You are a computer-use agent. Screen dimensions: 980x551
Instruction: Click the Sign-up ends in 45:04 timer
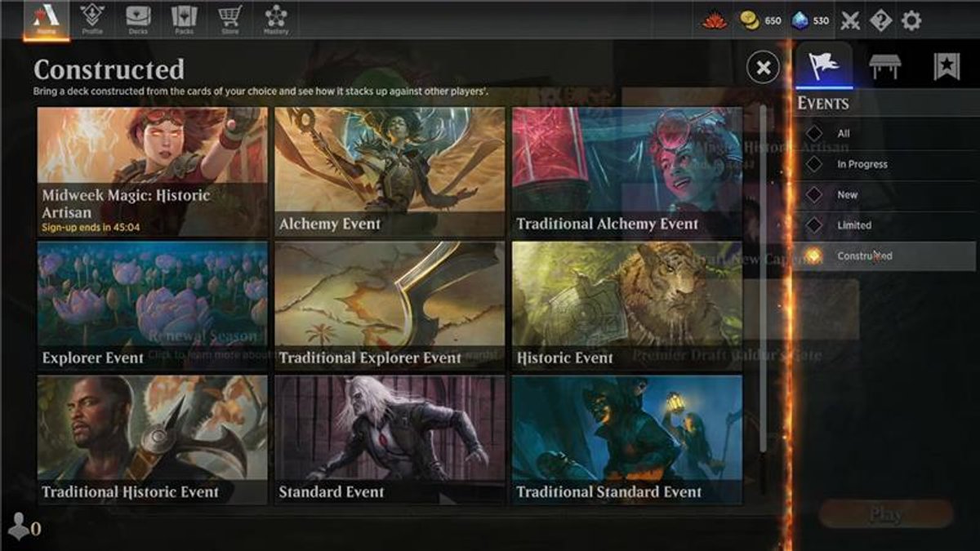91,228
